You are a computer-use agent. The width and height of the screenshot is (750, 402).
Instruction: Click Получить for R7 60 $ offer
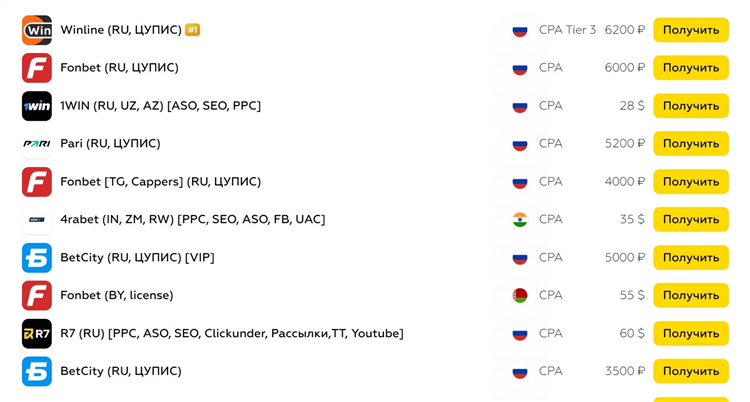691,334
